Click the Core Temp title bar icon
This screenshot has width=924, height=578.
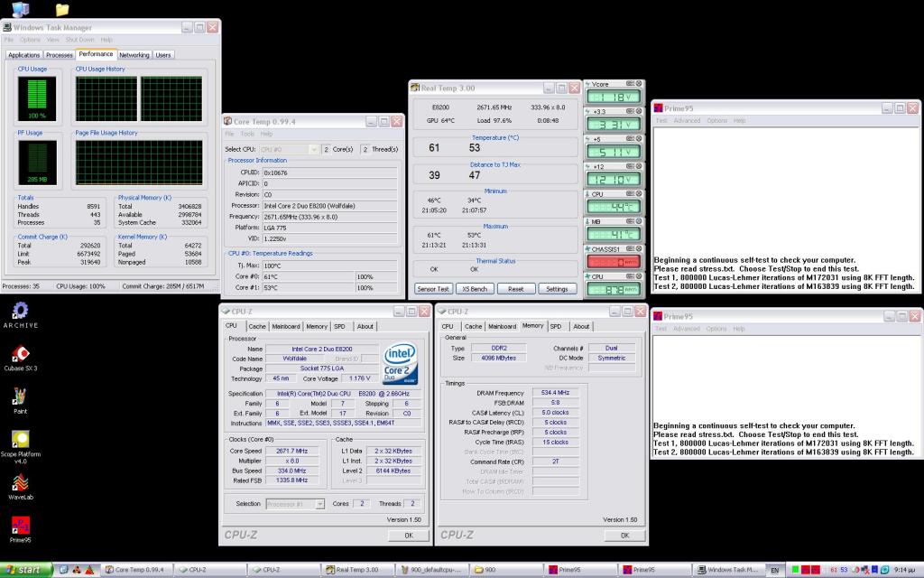(228, 122)
